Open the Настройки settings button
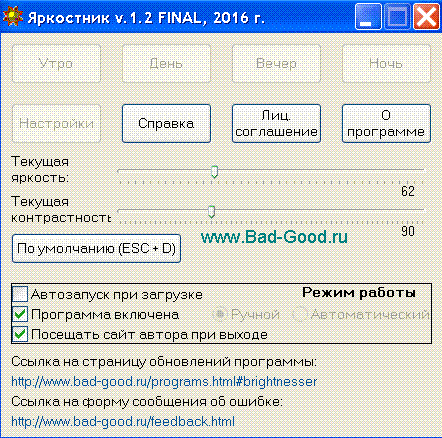442x438 pixels. (x=56, y=124)
